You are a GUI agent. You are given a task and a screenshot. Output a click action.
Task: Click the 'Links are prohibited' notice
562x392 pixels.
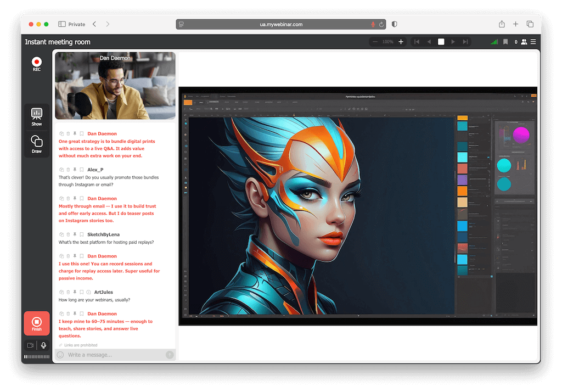click(x=81, y=345)
